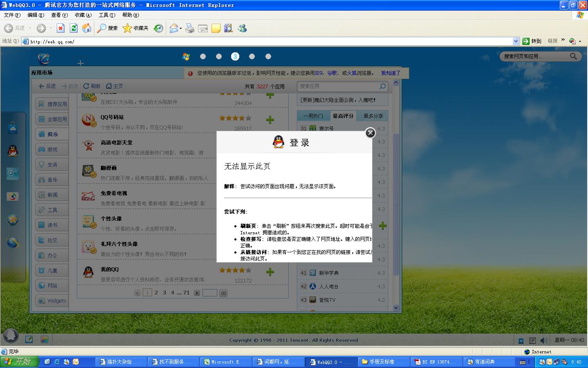Switch to 最多分享 tab
Screen dimensions: 588x368
(373, 116)
